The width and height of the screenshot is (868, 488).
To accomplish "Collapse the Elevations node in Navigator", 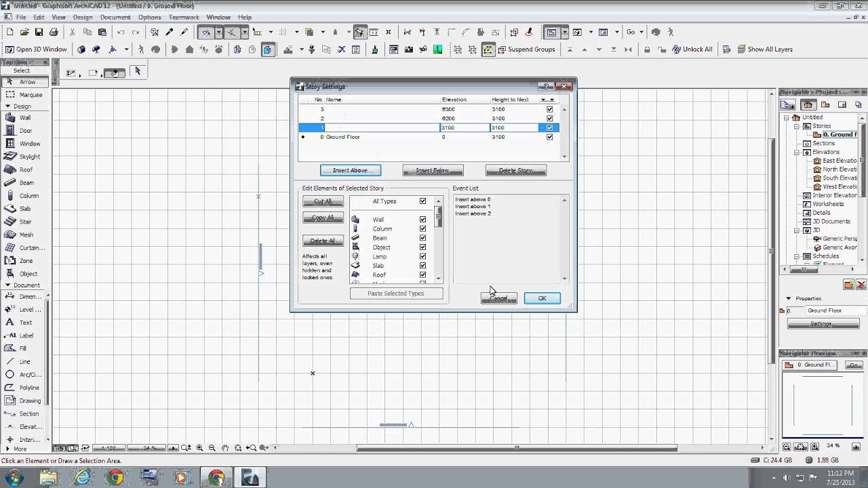I will 797,152.
